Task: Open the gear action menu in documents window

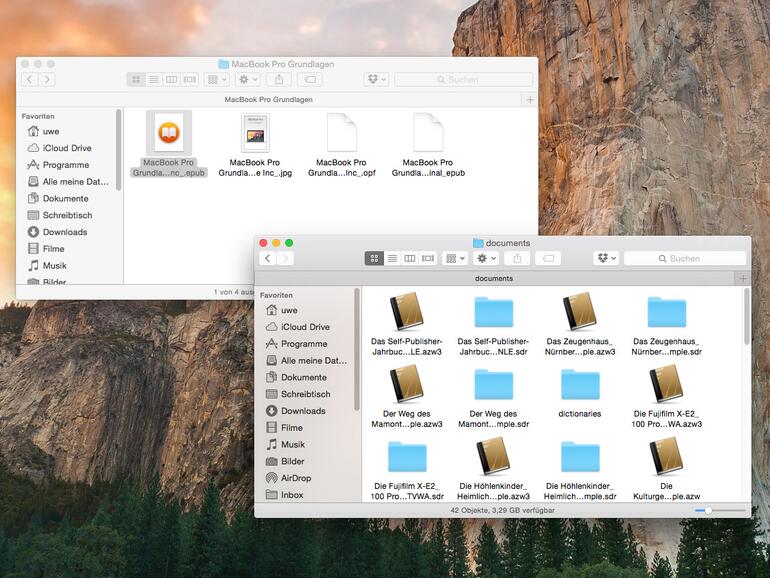Action: pyautogui.click(x=487, y=258)
